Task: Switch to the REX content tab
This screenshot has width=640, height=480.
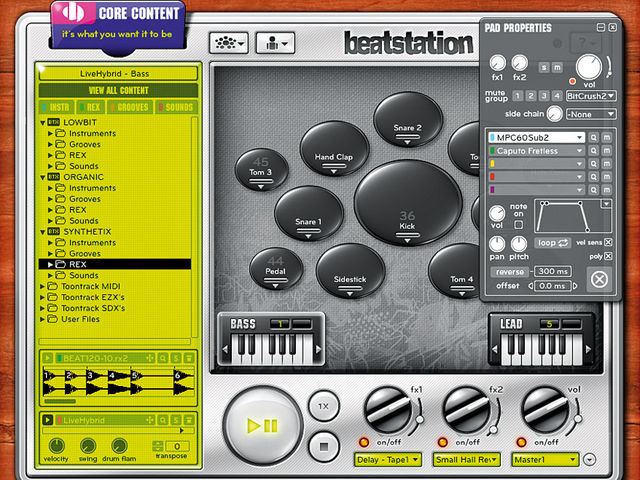Action: coord(91,107)
